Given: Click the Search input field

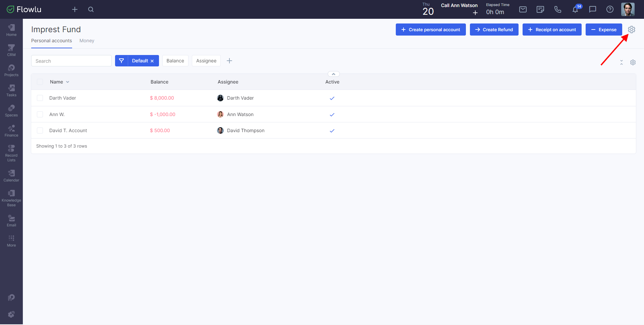Looking at the screenshot, I should [x=71, y=61].
